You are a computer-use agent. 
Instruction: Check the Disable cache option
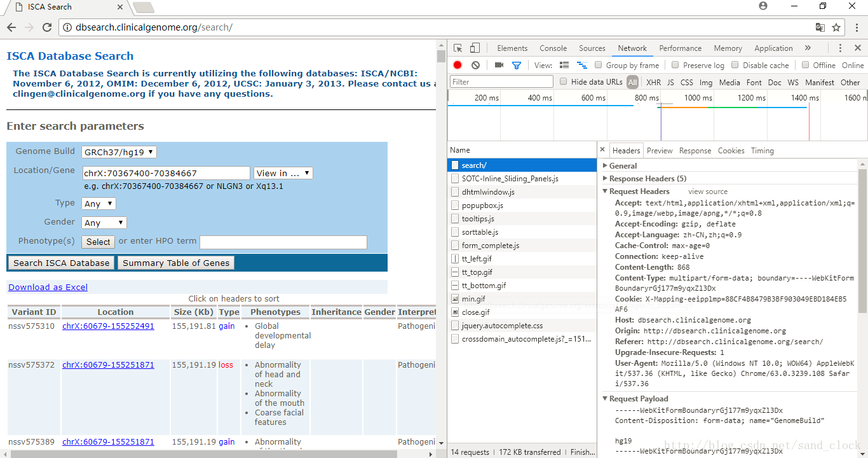[x=735, y=65]
